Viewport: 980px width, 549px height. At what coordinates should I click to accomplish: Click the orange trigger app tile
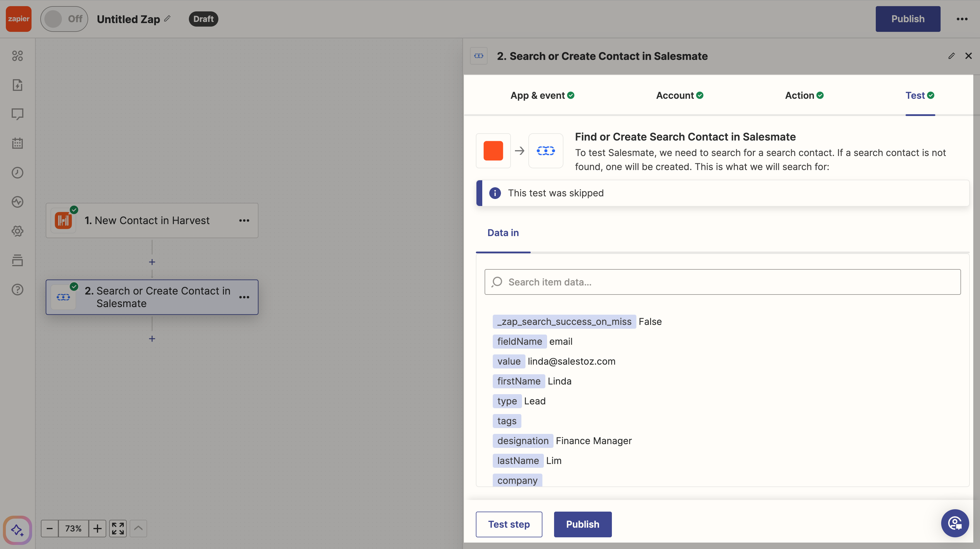pyautogui.click(x=493, y=151)
